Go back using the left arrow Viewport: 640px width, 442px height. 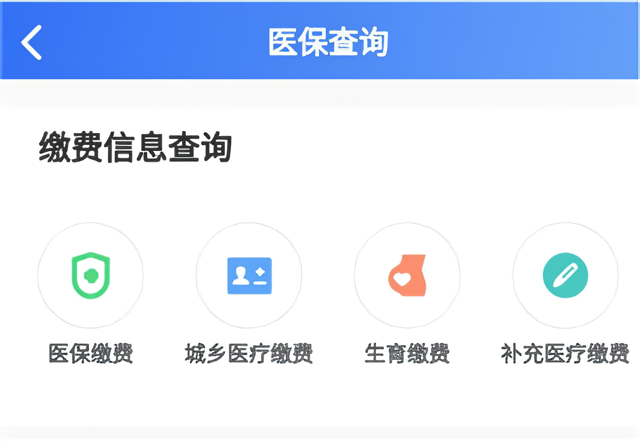[x=31, y=42]
